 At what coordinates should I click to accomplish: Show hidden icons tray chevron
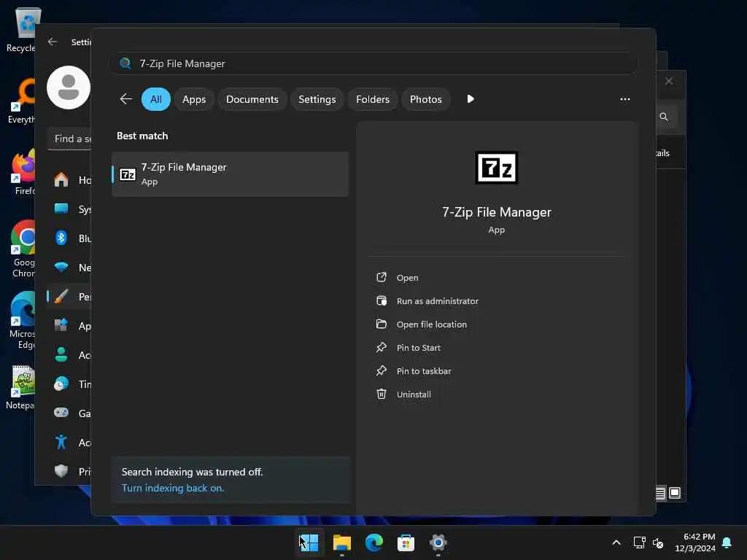[x=616, y=542]
